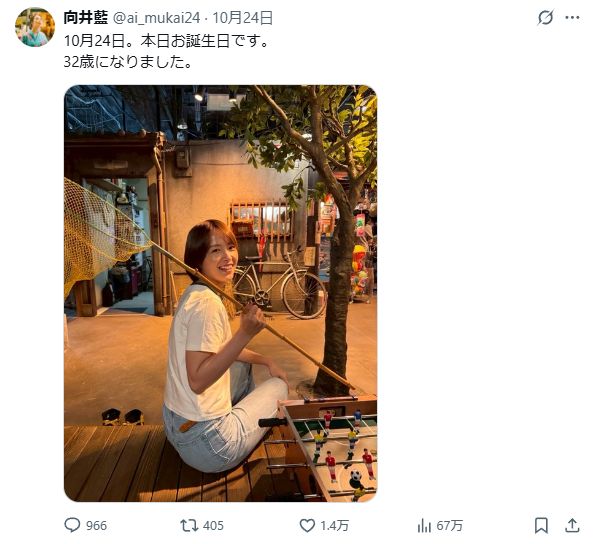Click the 10月24日 post date timestamp
The height and width of the screenshot is (544, 595).
point(242,17)
